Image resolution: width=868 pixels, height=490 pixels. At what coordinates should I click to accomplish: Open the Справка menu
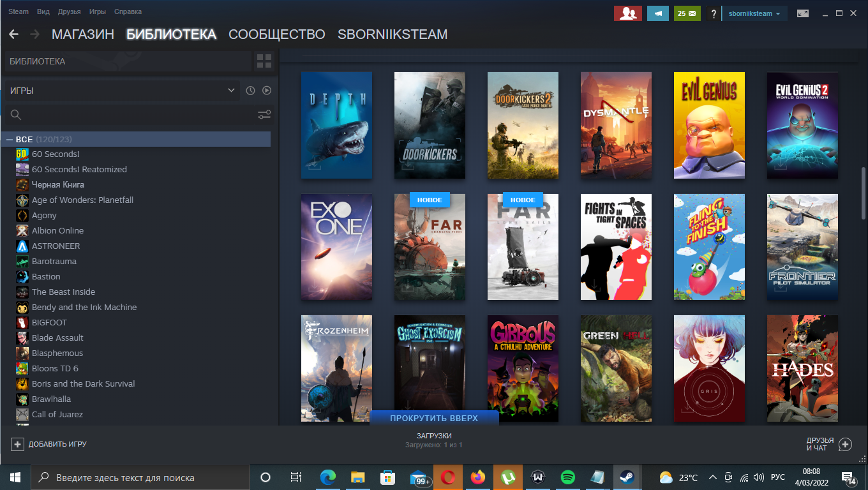click(x=128, y=11)
